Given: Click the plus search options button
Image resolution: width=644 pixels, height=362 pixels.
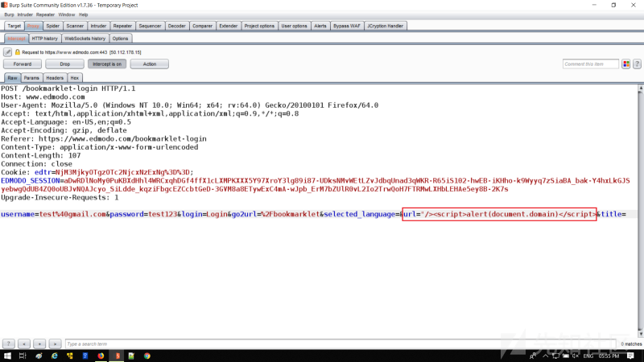Looking at the screenshot, I should (x=39, y=344).
